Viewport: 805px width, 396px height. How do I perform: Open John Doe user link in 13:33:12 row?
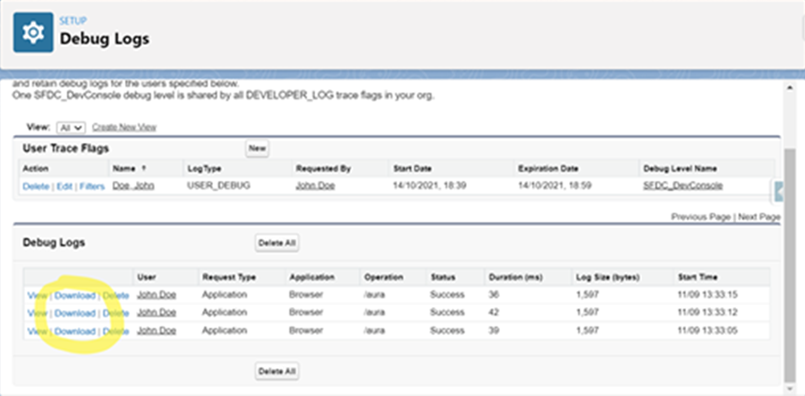pos(157,312)
